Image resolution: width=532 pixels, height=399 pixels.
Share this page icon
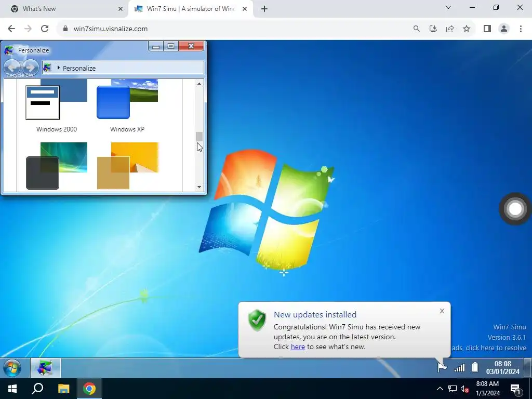point(450,29)
